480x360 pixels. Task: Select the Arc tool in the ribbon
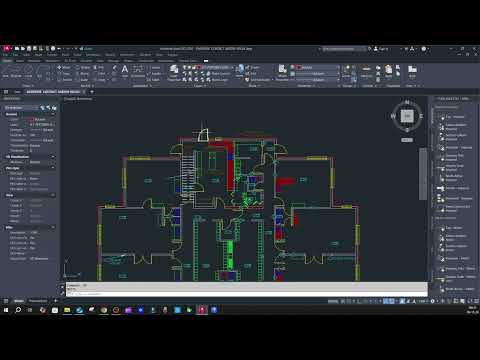(40, 71)
